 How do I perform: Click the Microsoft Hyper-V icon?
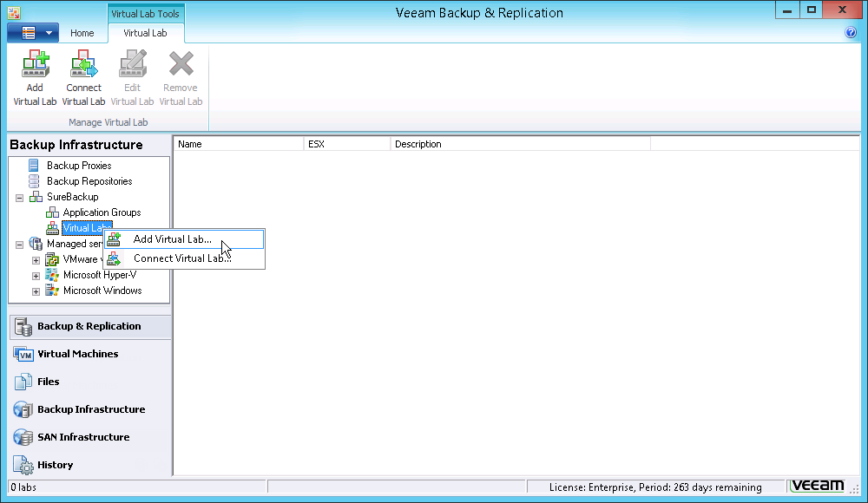coord(52,275)
